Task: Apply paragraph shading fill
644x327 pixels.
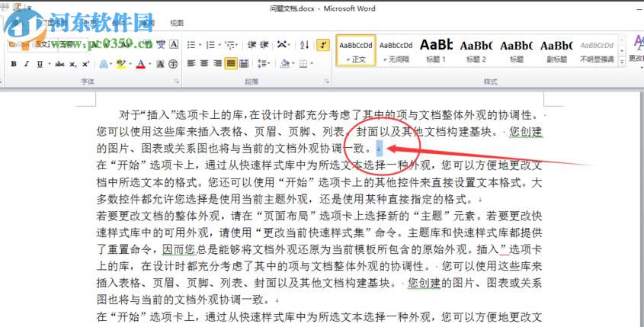Action: (284, 63)
